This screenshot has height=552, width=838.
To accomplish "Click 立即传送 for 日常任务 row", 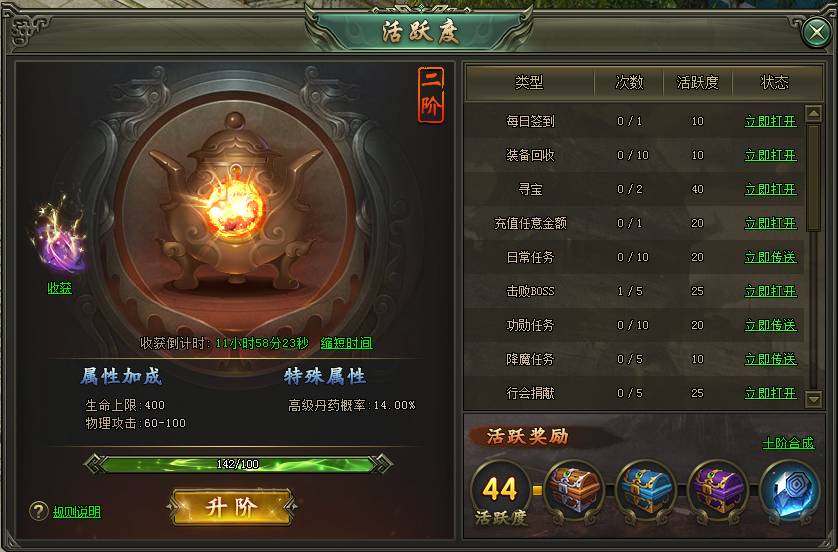I will pyautogui.click(x=771, y=257).
